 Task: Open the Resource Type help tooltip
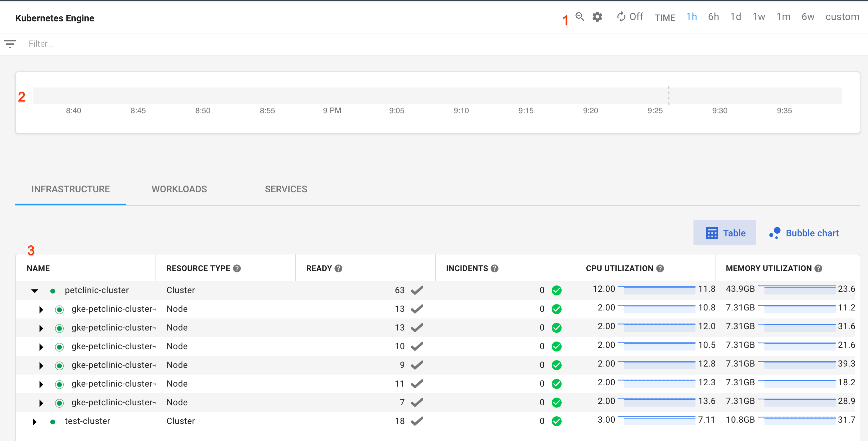237,268
